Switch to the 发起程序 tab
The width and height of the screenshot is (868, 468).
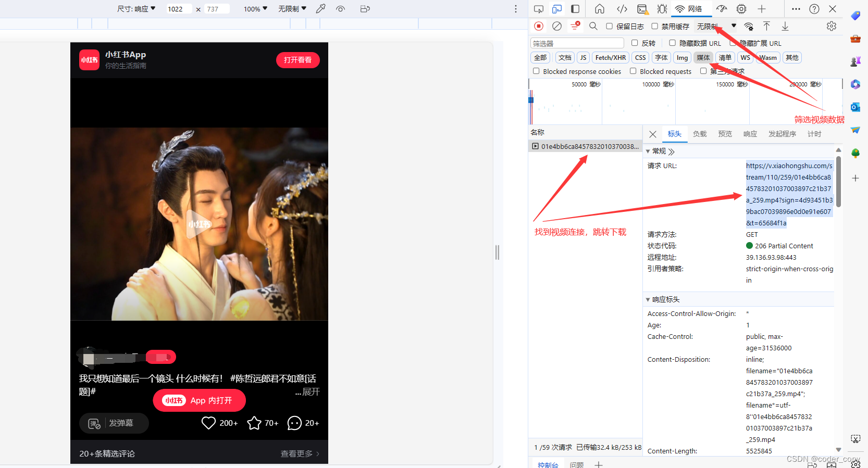pos(782,134)
